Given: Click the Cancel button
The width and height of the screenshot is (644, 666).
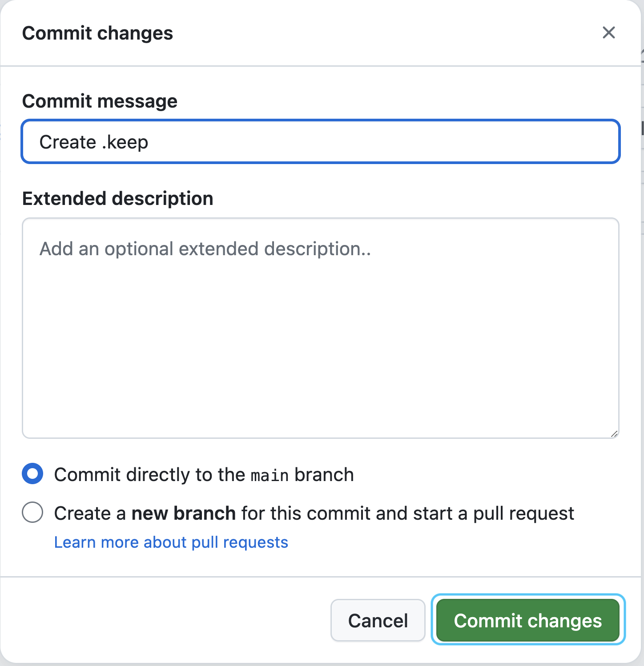Looking at the screenshot, I should [378, 620].
